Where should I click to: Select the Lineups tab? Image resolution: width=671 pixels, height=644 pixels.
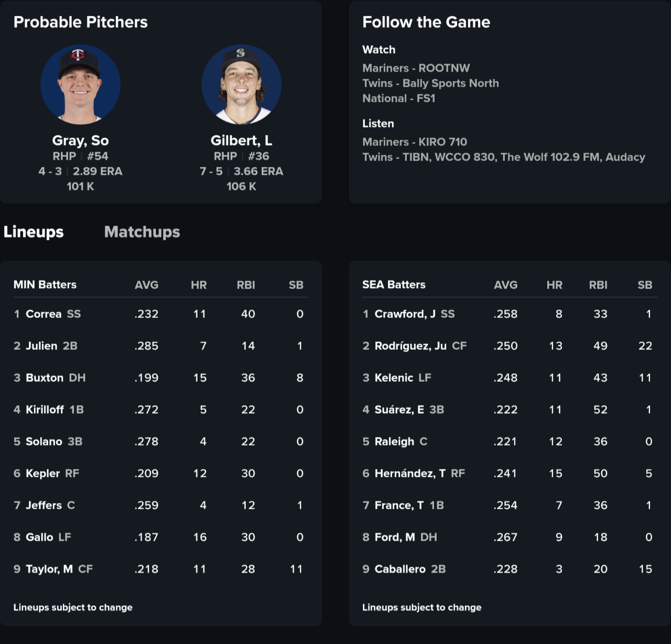(34, 232)
